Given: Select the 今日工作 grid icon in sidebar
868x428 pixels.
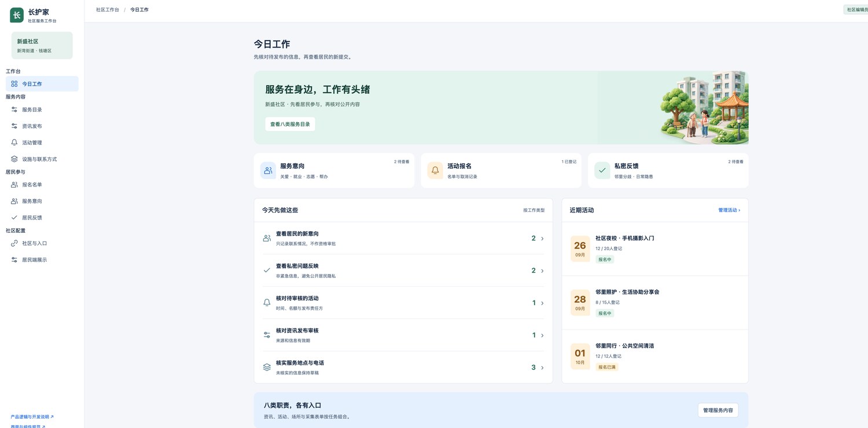Looking at the screenshot, I should (14, 84).
